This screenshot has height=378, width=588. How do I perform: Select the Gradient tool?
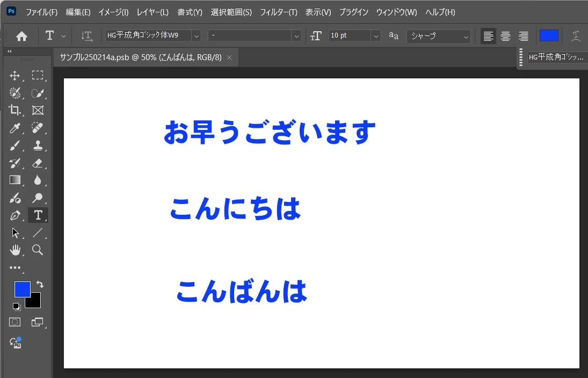[x=14, y=180]
